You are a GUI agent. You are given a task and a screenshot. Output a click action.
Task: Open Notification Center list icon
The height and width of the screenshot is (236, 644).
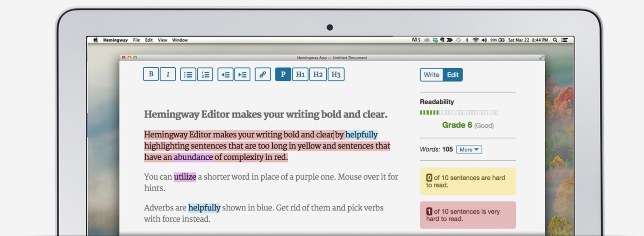(564, 40)
